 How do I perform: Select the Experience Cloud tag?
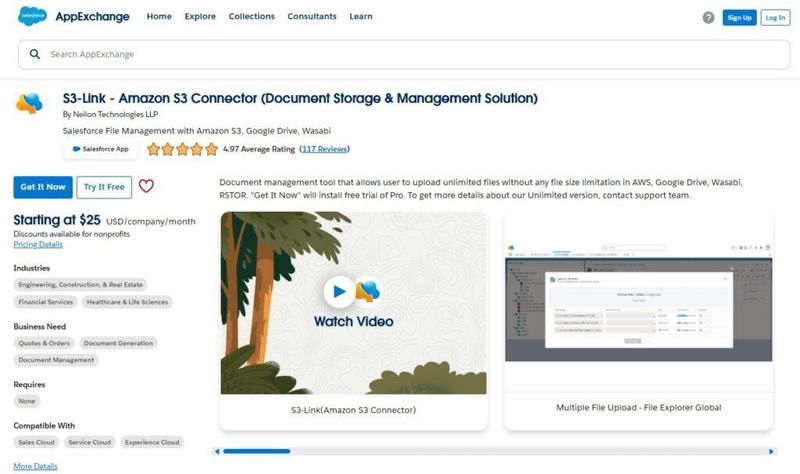pyautogui.click(x=152, y=442)
